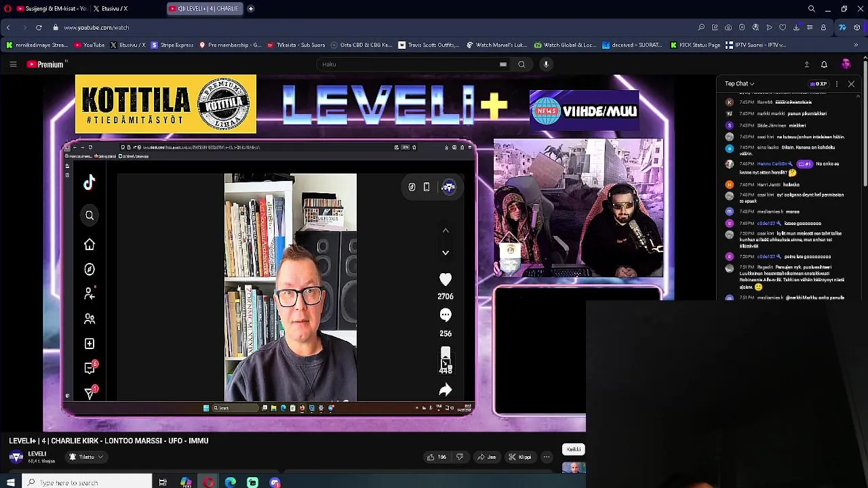868x488 pixels.
Task: Click the TikTok messages paper plane icon
Action: 90,393
